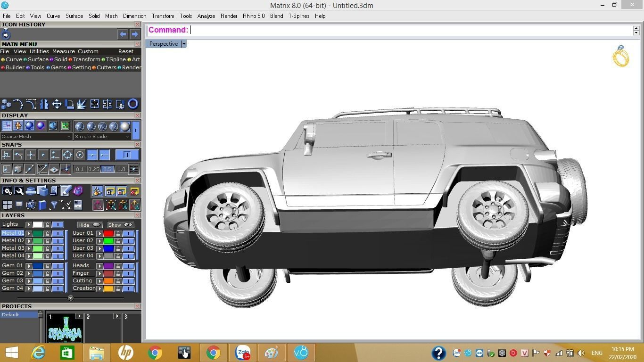Select the white shaded sphere render style
The image size is (644, 362).
124,126
